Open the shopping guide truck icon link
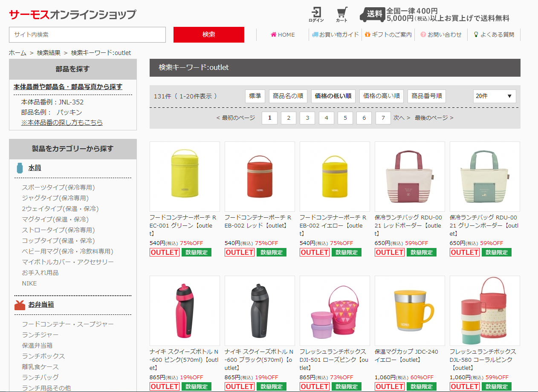Image resolution: width=538 pixels, height=392 pixels. click(315, 35)
